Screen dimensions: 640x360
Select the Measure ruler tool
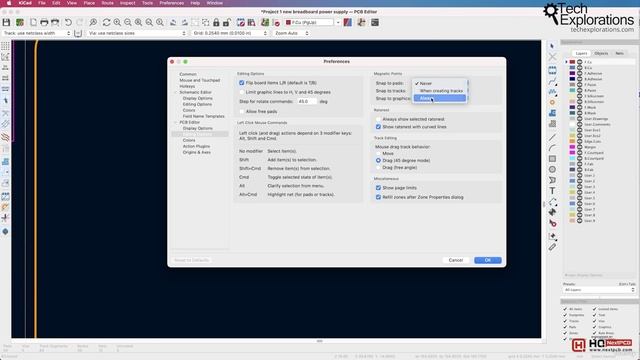pos(552,247)
